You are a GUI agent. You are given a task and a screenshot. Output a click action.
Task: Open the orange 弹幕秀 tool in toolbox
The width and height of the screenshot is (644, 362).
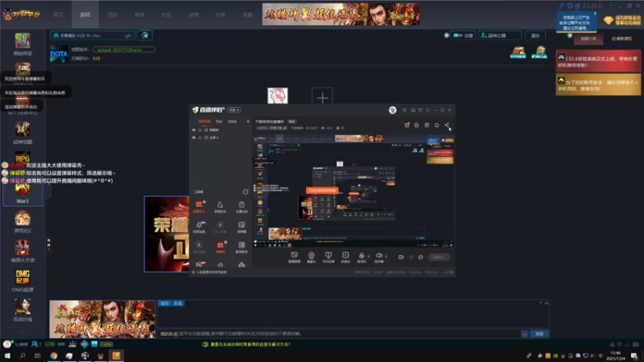coord(220,247)
